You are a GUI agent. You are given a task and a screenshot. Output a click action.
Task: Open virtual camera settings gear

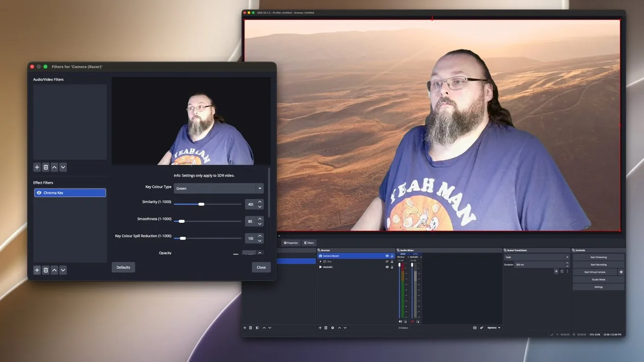tap(621, 272)
